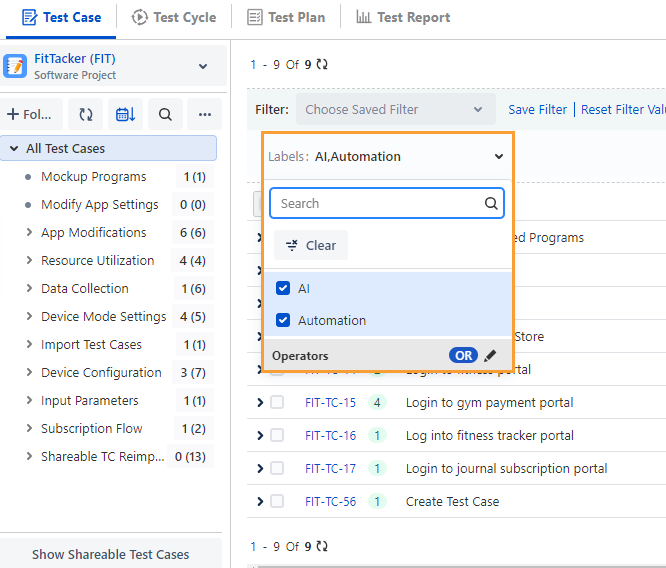666x568 pixels.
Task: Clear the selected labels
Action: (x=311, y=245)
